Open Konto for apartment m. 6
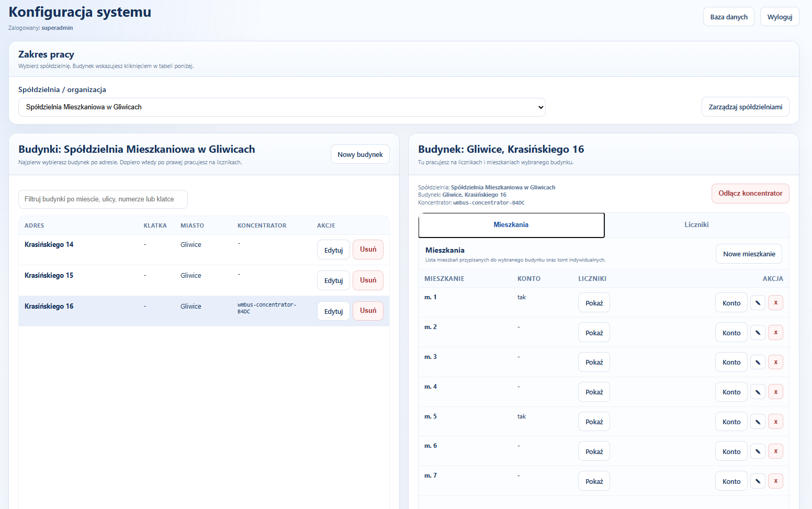This screenshot has width=812, height=509. 731,451
